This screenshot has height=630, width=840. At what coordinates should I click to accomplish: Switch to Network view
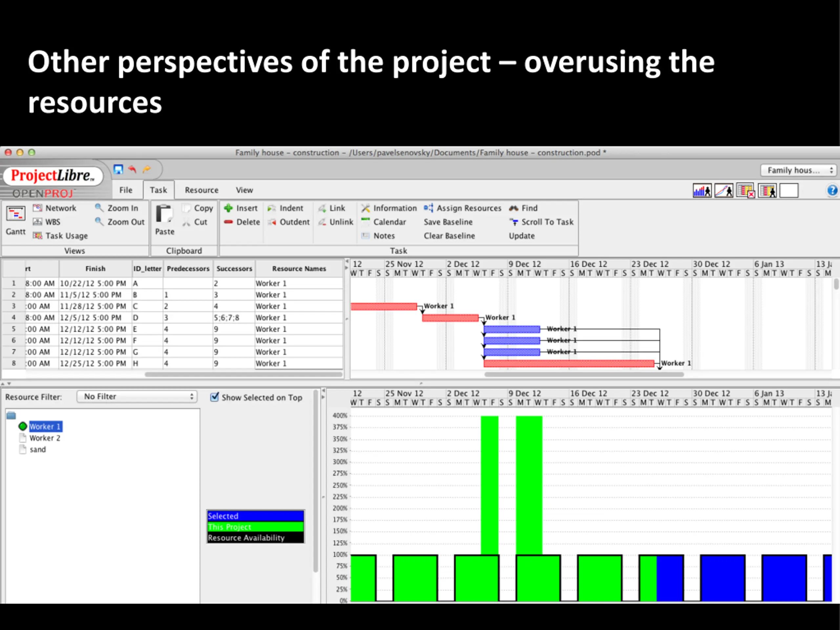(x=55, y=208)
